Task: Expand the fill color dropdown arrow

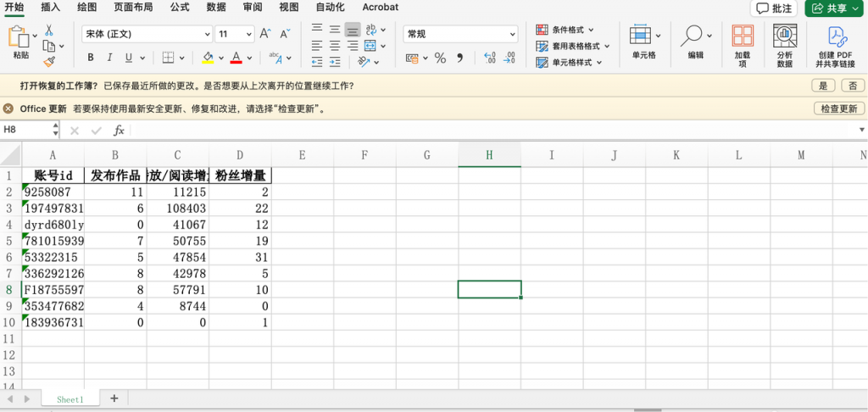Action: [221, 58]
